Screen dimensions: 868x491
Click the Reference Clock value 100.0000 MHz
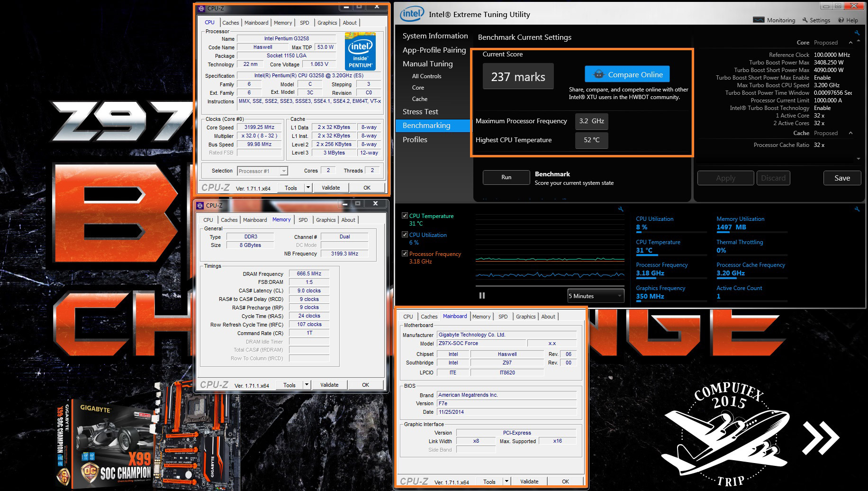(832, 55)
